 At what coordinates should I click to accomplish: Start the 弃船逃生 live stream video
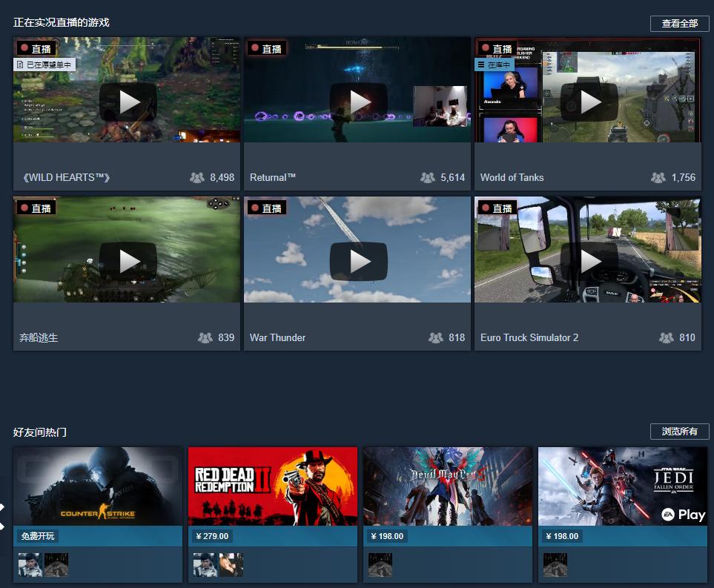128,262
